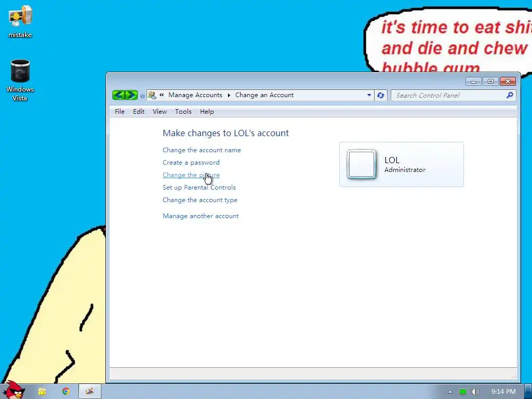The image size is (532, 399).
Task: Click Show desktop button at taskbar end
Action: pos(528,391)
